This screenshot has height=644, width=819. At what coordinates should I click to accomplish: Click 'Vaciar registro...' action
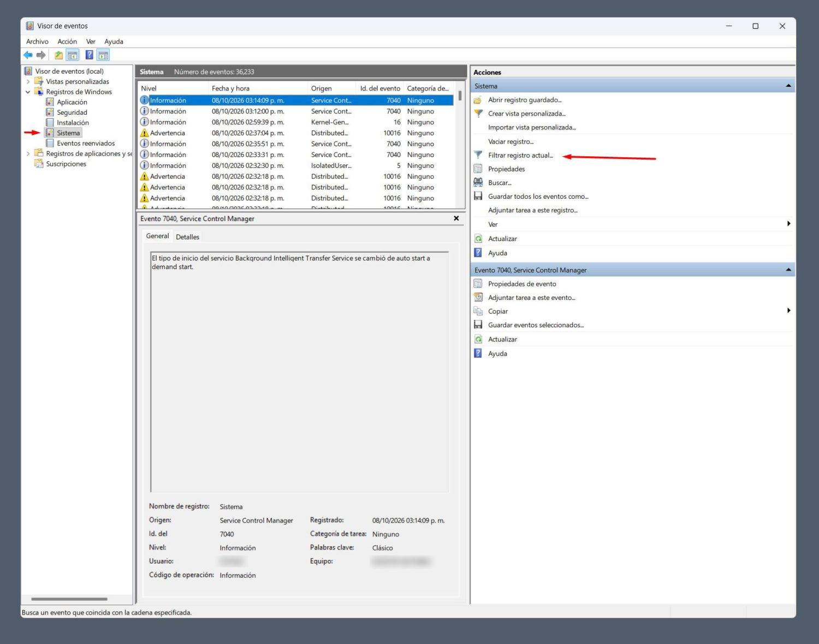tap(511, 141)
